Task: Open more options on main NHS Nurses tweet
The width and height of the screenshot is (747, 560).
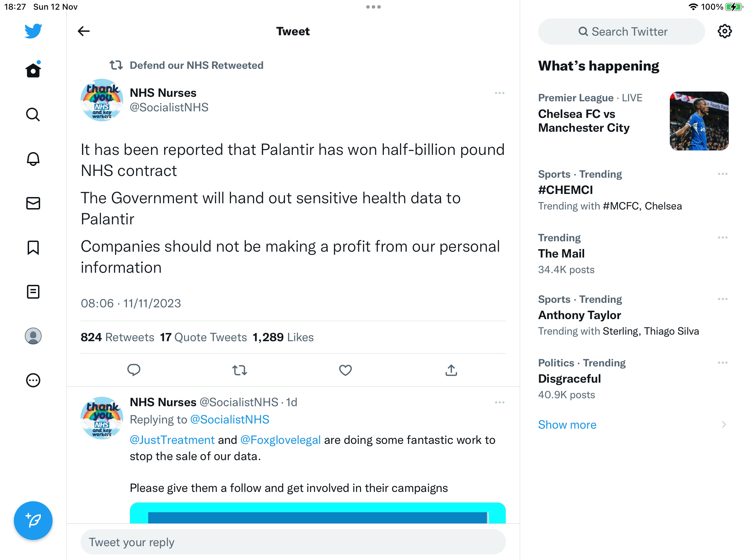Action: point(499,93)
